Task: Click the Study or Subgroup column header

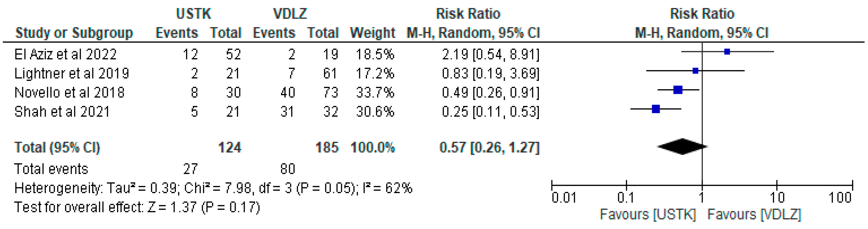Action: (x=74, y=33)
